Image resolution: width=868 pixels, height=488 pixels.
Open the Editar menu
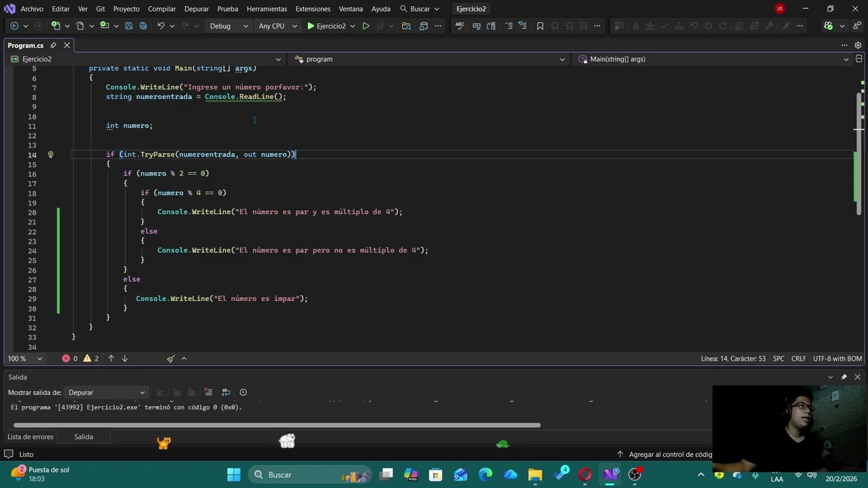pyautogui.click(x=60, y=9)
